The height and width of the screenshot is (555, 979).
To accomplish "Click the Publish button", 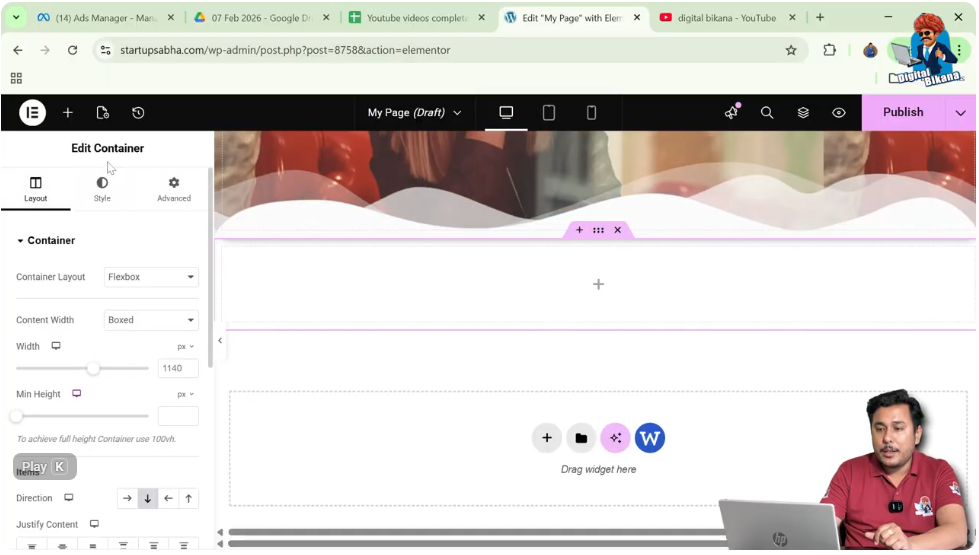I will (x=903, y=112).
